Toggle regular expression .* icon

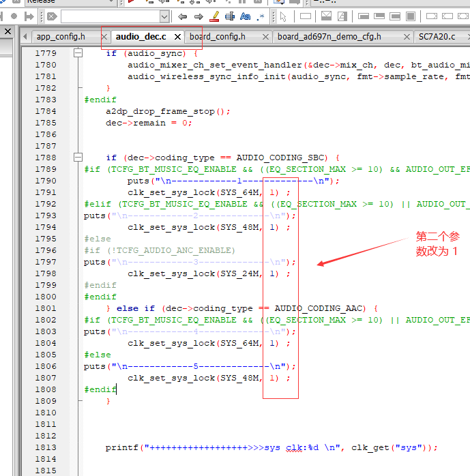click(x=261, y=16)
